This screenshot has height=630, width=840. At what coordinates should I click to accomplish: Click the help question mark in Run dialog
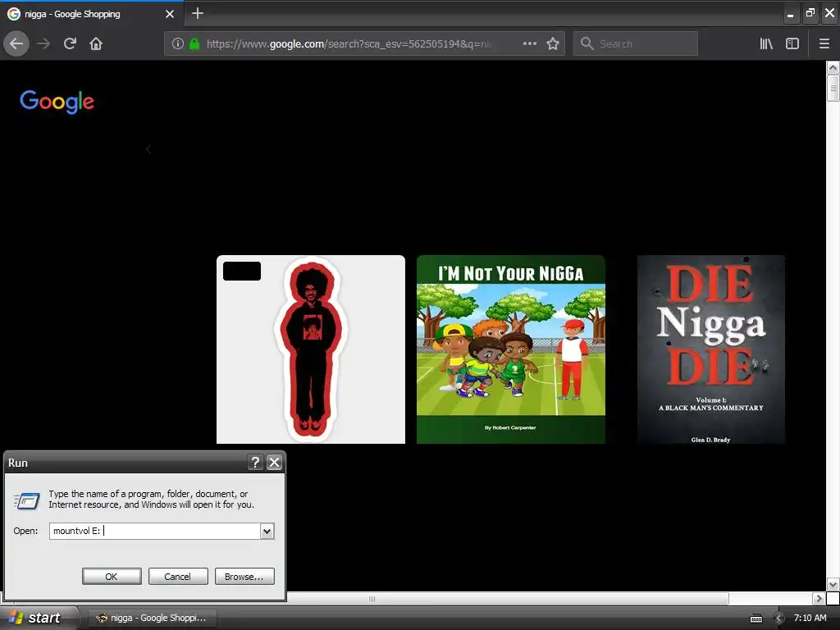point(256,463)
